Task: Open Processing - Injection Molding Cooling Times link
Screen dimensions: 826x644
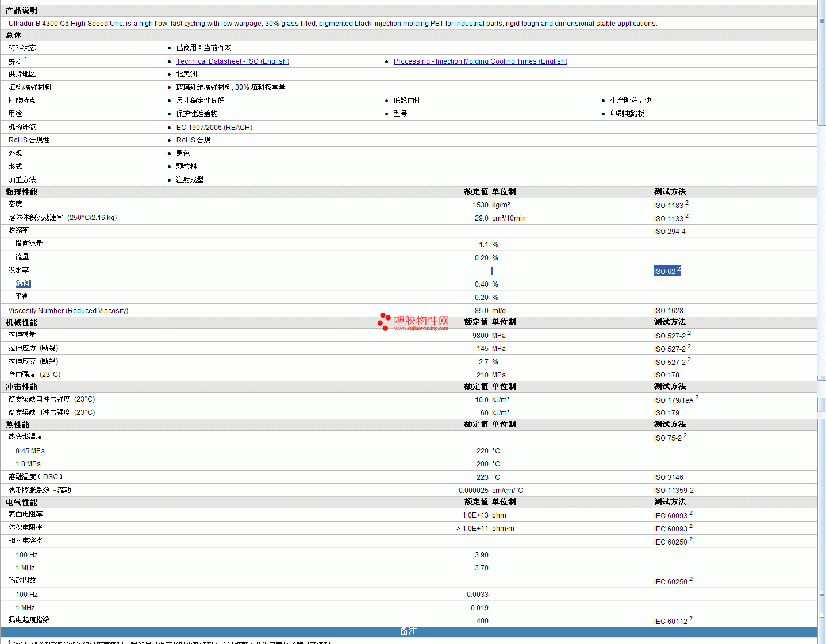Action: 481,61
